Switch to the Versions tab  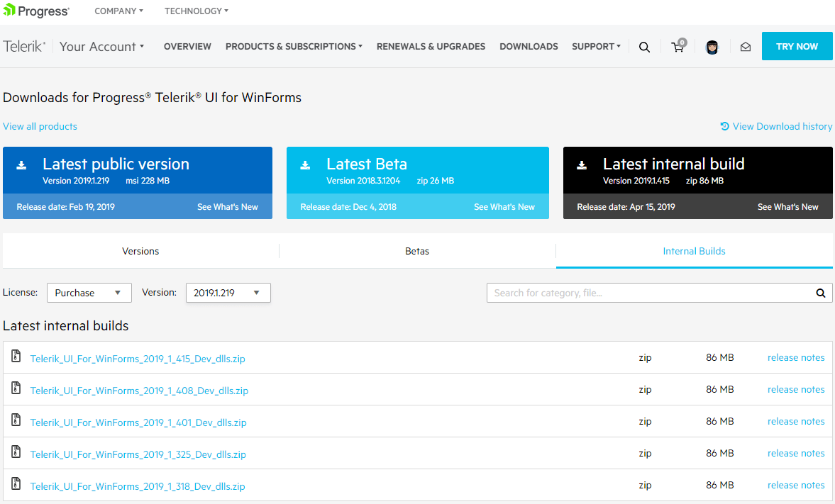tap(140, 251)
